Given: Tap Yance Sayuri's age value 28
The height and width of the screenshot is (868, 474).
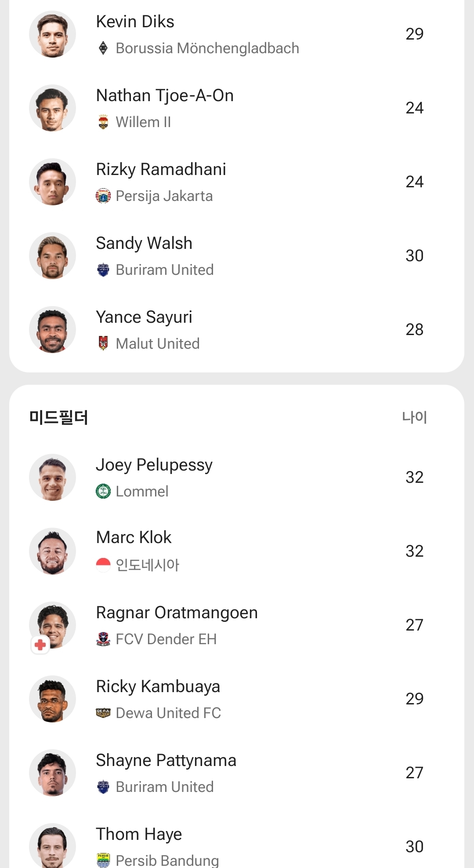Looking at the screenshot, I should [x=414, y=329].
